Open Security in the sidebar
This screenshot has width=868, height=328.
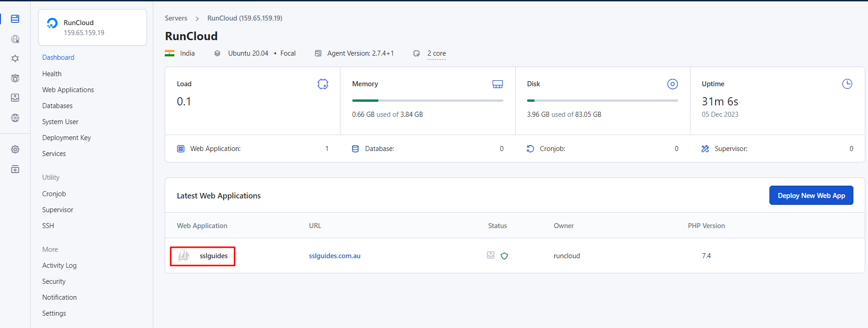click(x=54, y=281)
